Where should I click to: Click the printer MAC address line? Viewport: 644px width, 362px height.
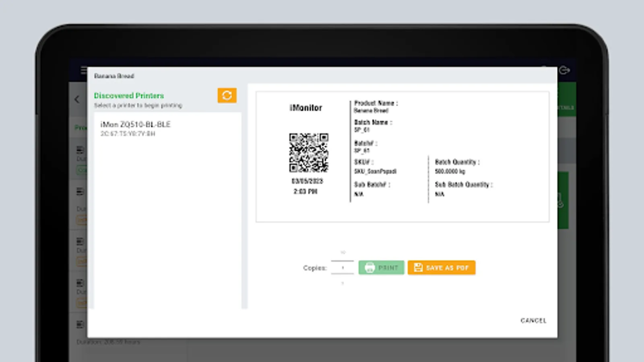coord(128,134)
